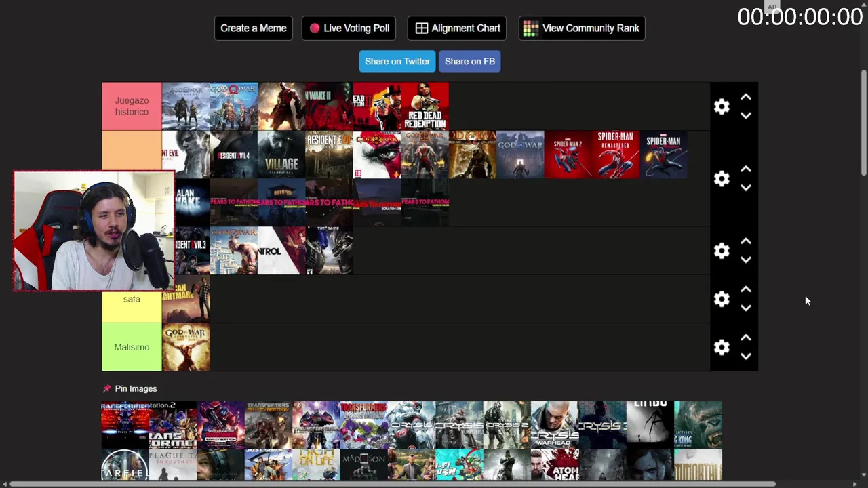Select God of War III white face cover
The width and height of the screenshot is (868, 488).
click(x=376, y=155)
